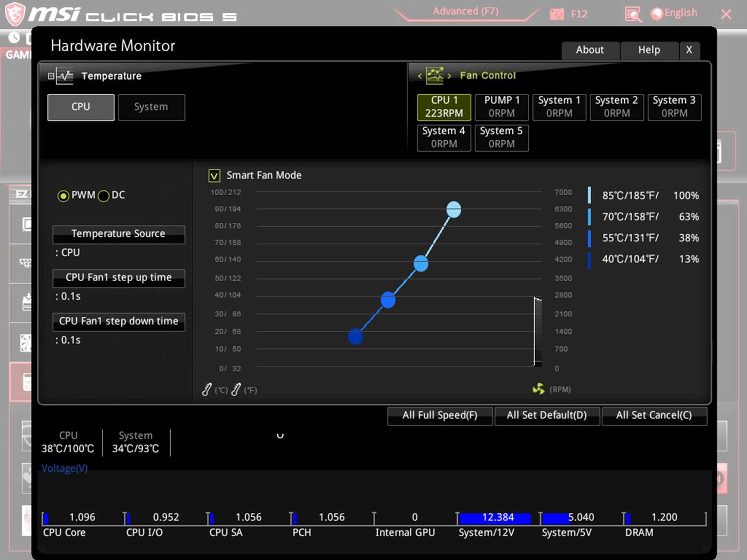Open the Help button in Hardware Monitor
The height and width of the screenshot is (560, 747).
coord(649,50)
